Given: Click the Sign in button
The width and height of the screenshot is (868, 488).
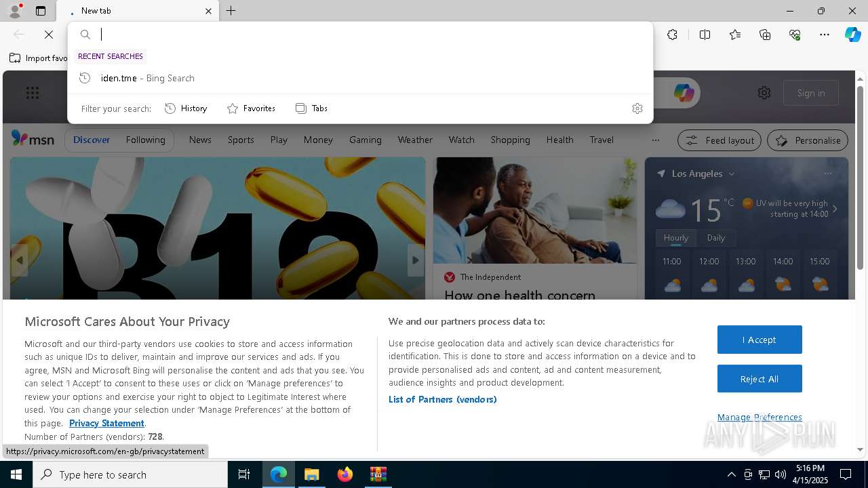Looking at the screenshot, I should click(811, 93).
